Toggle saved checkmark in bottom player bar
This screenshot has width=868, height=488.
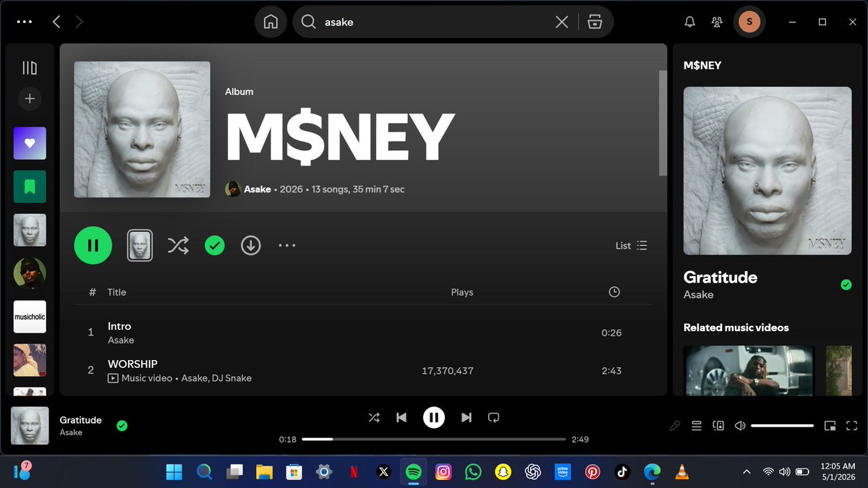click(x=122, y=426)
